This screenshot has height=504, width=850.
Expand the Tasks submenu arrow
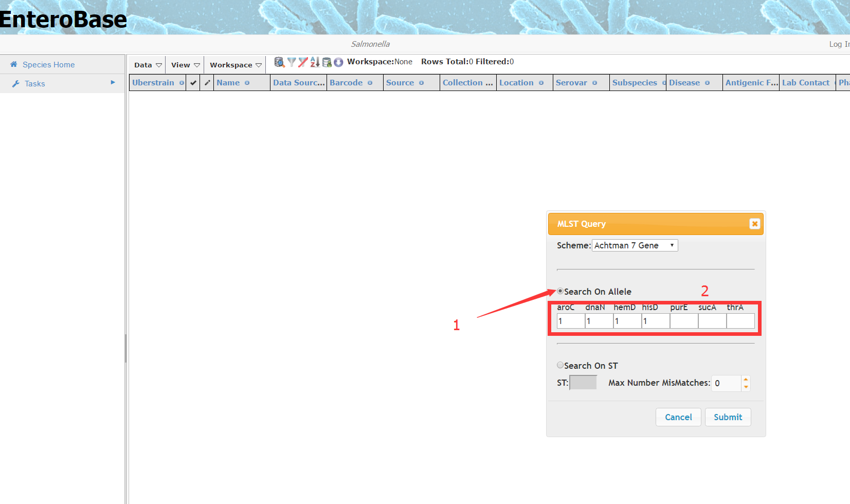point(113,82)
